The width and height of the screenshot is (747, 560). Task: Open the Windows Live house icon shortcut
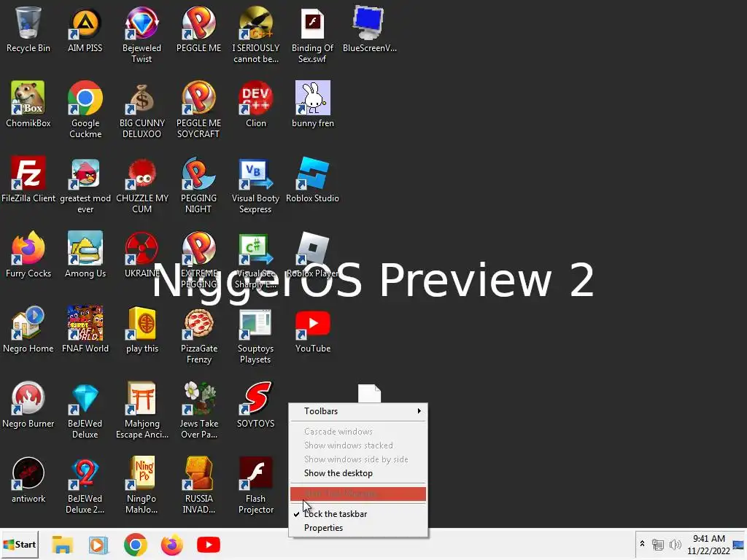pyautogui.click(x=28, y=330)
